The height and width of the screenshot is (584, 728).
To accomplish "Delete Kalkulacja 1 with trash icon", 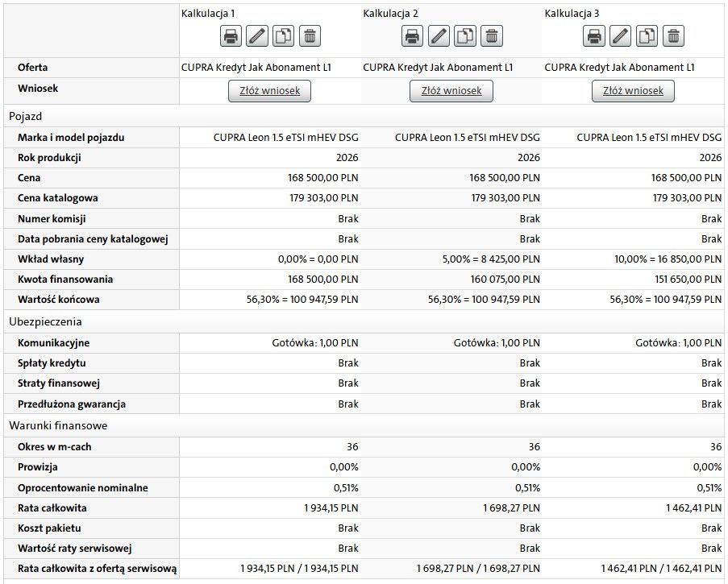I will [310, 35].
